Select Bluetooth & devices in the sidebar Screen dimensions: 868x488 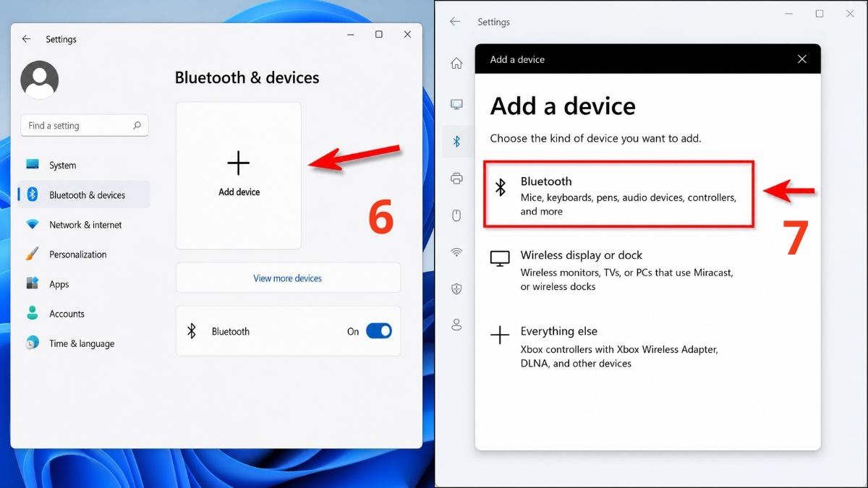pyautogui.click(x=84, y=194)
